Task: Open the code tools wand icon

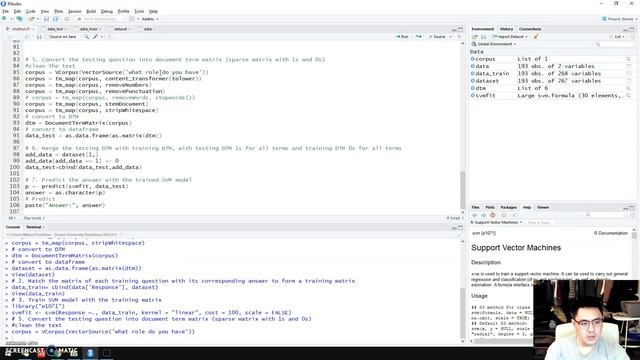Action: [95, 37]
